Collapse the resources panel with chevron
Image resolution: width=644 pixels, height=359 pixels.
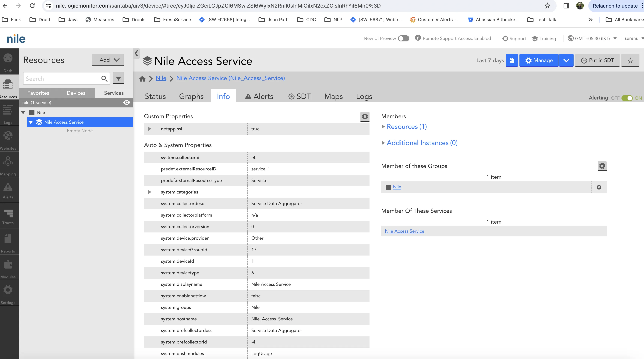coord(136,54)
